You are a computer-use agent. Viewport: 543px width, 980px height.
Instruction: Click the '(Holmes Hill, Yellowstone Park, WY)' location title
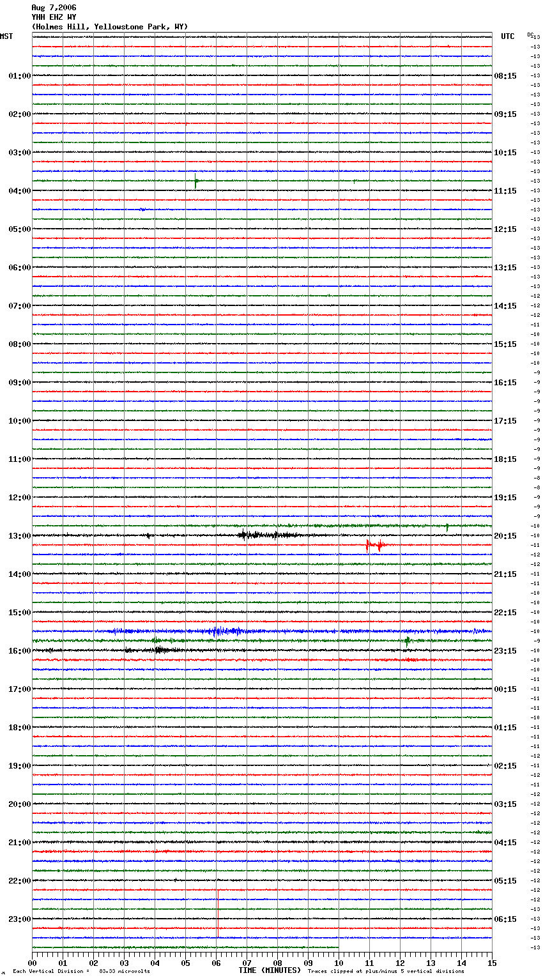[110, 27]
